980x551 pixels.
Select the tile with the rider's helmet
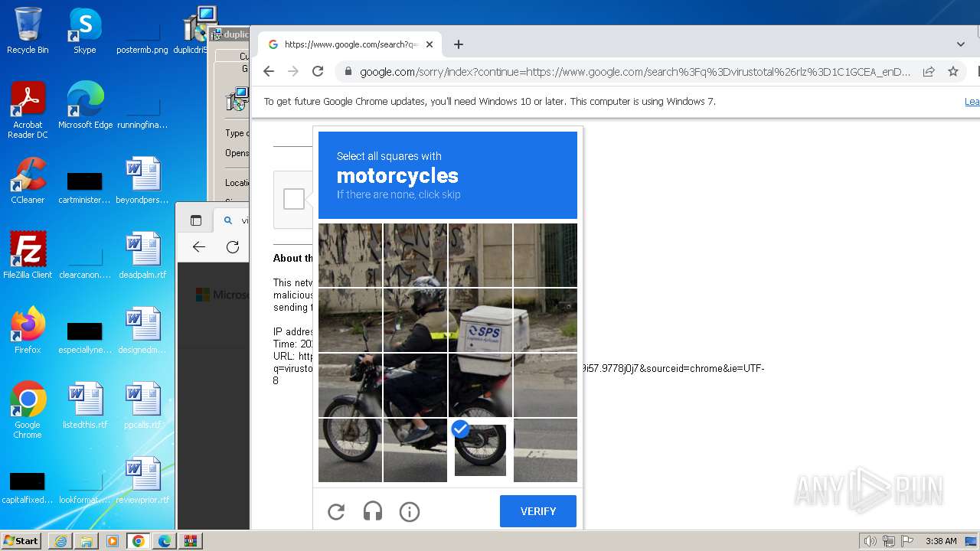[x=415, y=320]
